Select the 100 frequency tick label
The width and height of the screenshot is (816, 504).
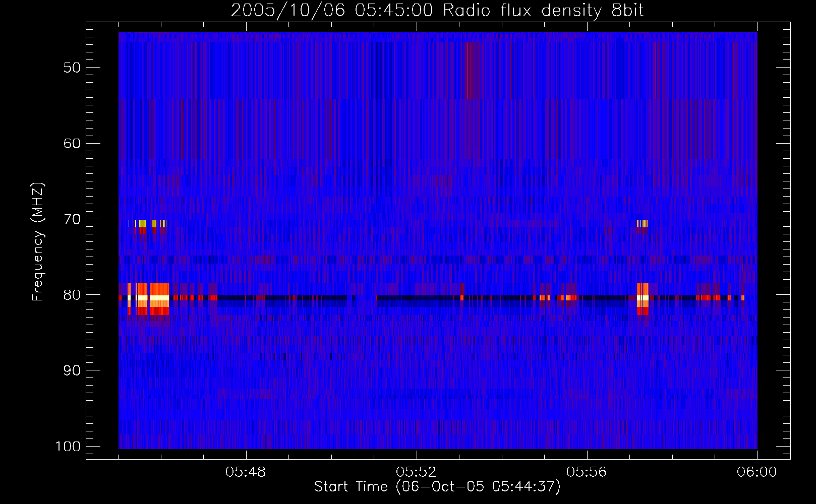click(68, 447)
